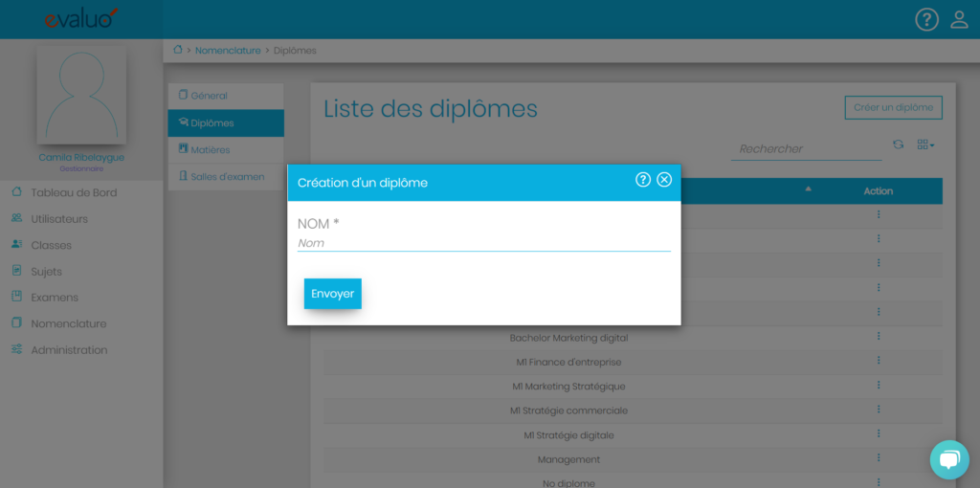Select the Général tab

tap(209, 96)
